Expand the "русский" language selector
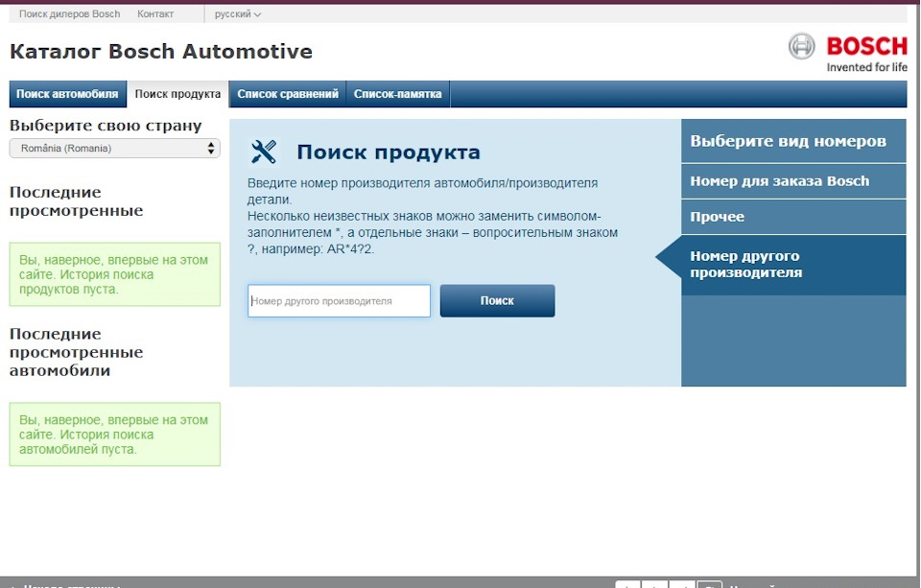 click(237, 14)
